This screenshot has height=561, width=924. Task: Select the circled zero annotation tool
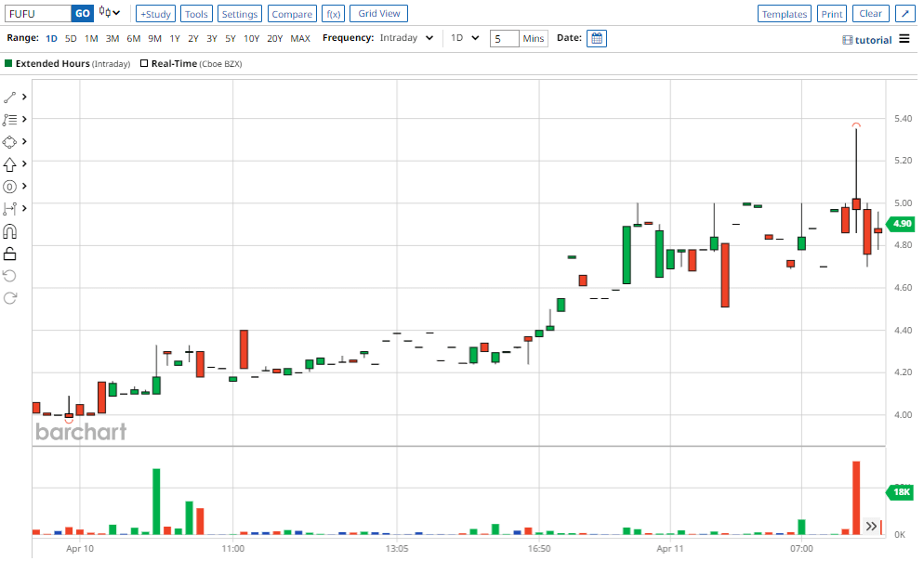pos(9,187)
